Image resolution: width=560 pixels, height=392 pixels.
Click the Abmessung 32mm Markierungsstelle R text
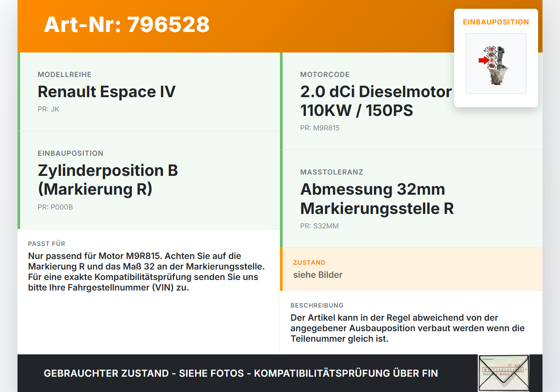point(377,199)
